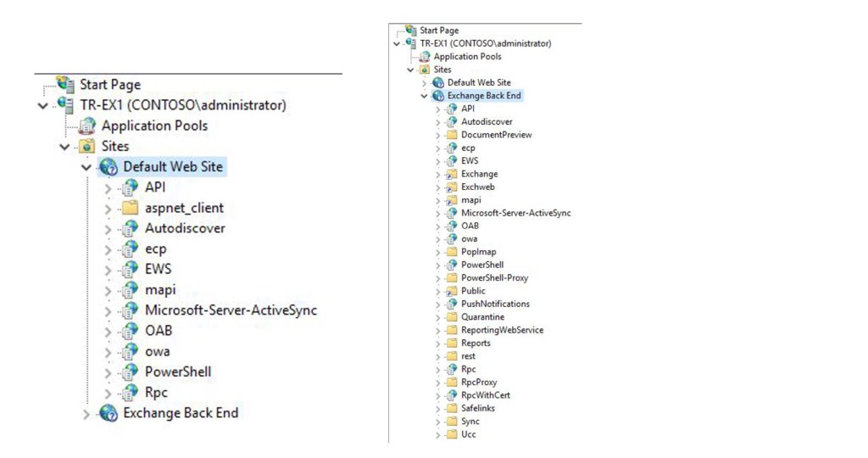Click the RpcWithCert application icon
Image resolution: width=868 pixels, height=458 pixels.
click(x=451, y=395)
